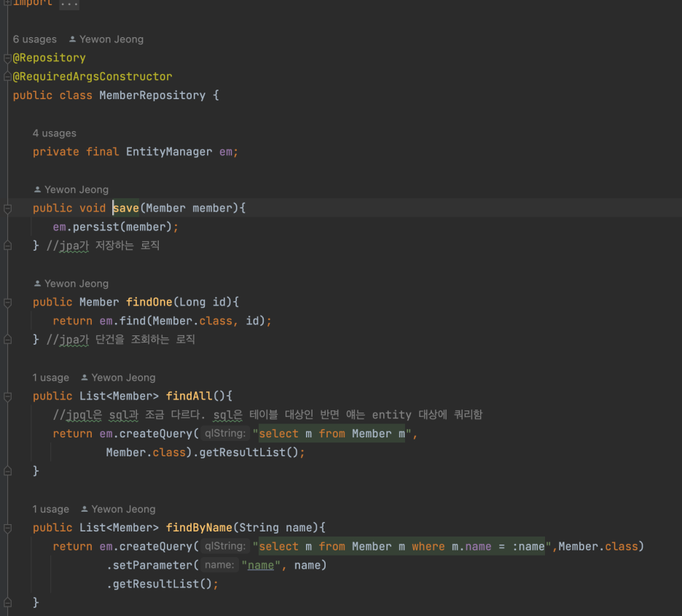
Task: Collapse the findAll method fold marker
Action: point(7,397)
